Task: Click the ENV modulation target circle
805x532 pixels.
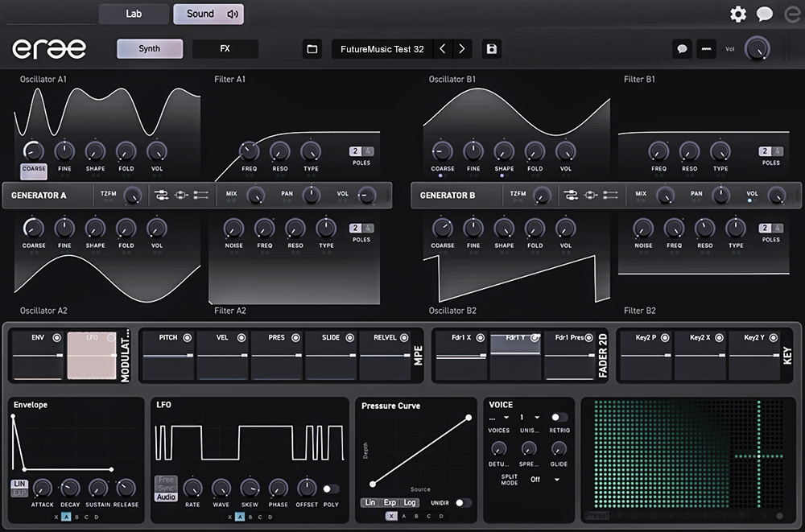Action: pos(56,337)
